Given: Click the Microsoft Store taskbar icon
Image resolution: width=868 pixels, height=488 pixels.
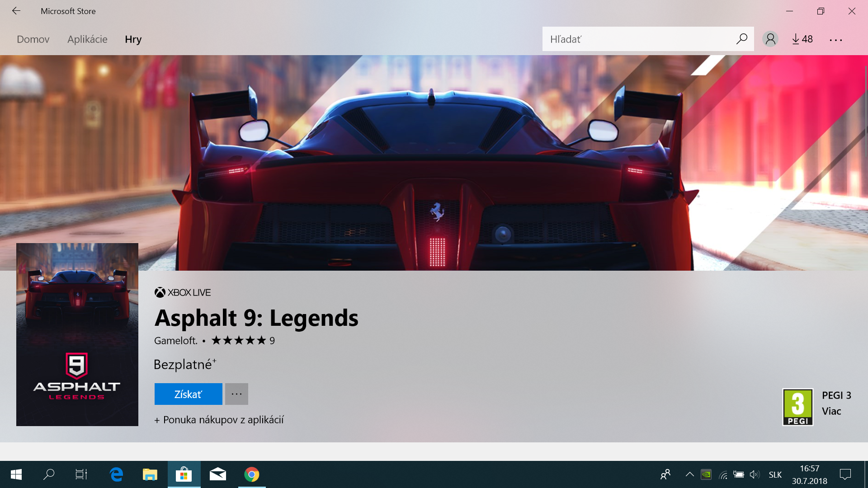Looking at the screenshot, I should (x=184, y=474).
